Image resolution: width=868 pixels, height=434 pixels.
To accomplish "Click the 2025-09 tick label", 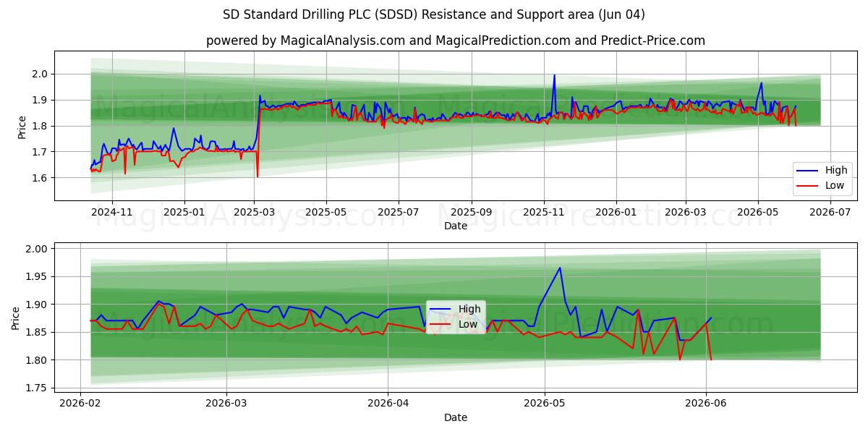I will coord(472,212).
